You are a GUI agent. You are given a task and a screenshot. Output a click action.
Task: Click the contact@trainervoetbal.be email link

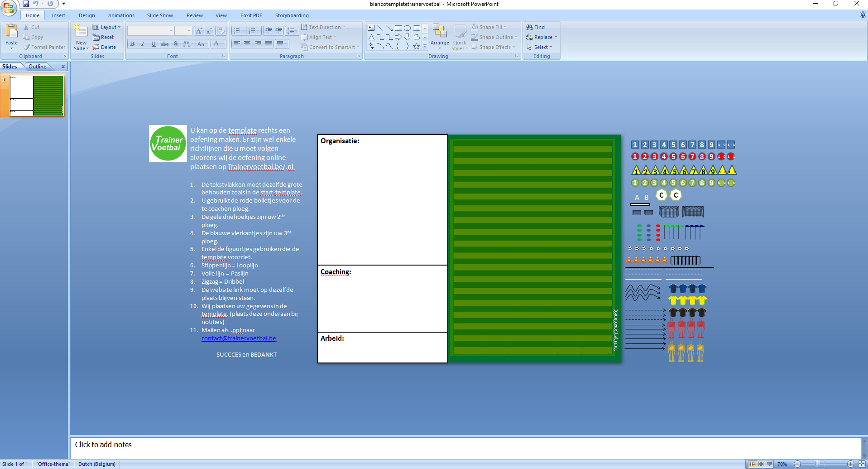click(239, 338)
